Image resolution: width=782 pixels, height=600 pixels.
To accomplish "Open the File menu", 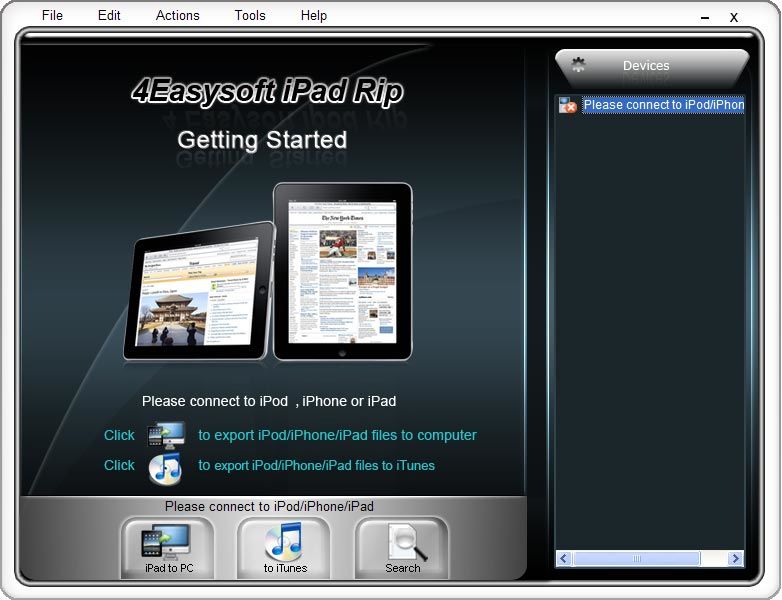I will tap(52, 15).
